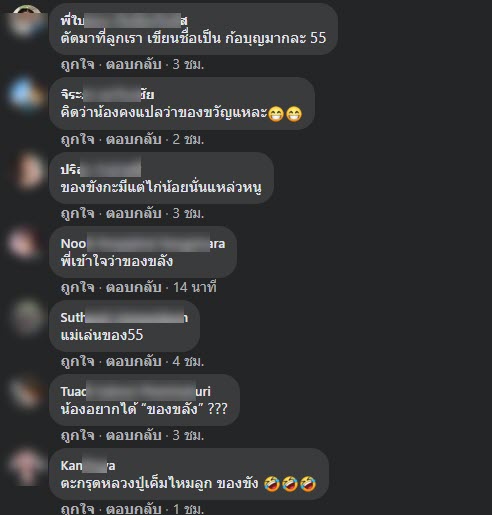Open commenter name starting with Tuac
Image resolution: width=492 pixels, height=515 pixels.
[x=136, y=392]
